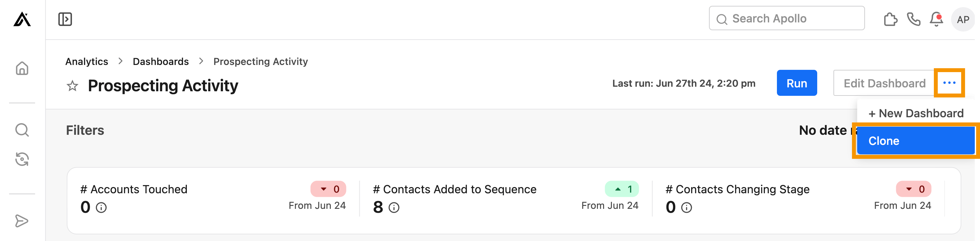Open the Enrich refresh sidebar icon
This screenshot has width=980, height=241.
22,159
